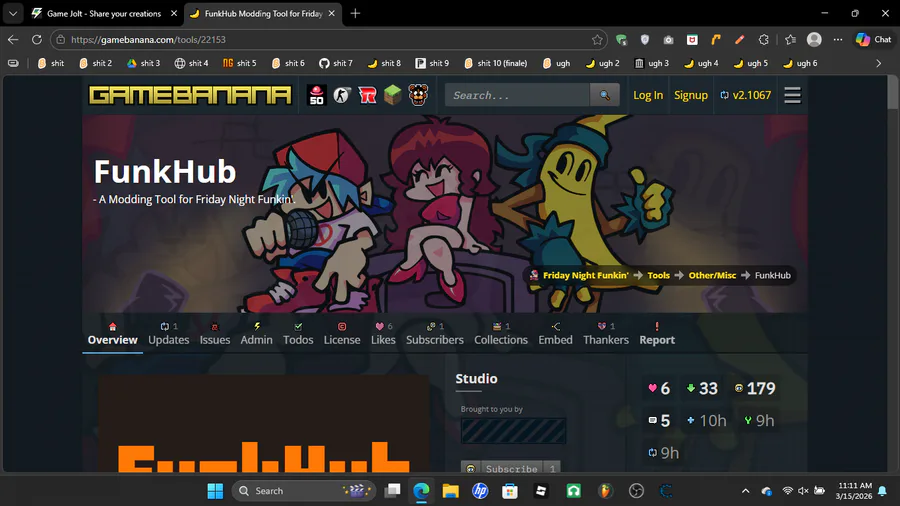Open the Admin tab
The image size is (900, 506).
(x=256, y=334)
